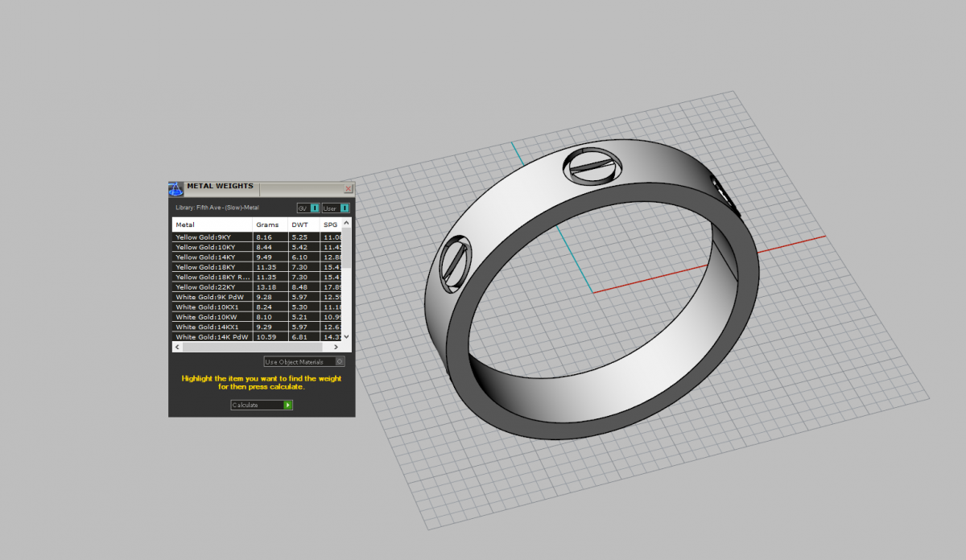Image resolution: width=966 pixels, height=560 pixels.
Task: Click the horizontal scroll left arrow
Action: tap(177, 348)
